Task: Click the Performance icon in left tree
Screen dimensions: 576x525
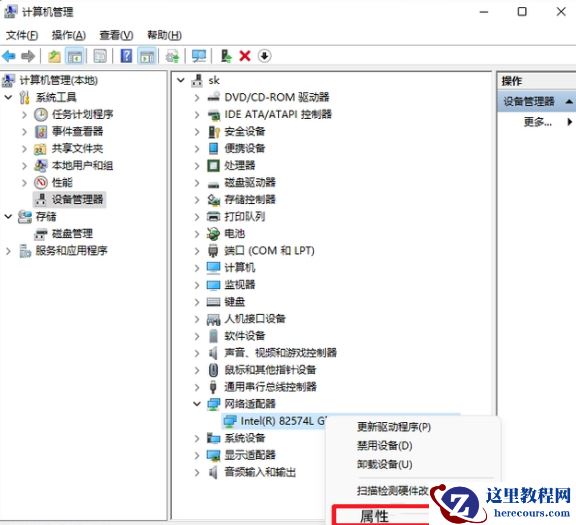Action: click(41, 182)
